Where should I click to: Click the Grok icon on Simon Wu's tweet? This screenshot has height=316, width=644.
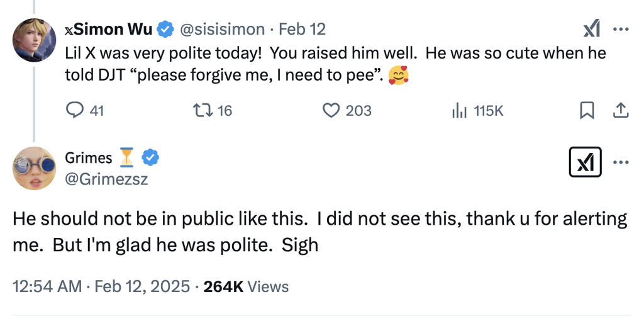[591, 28]
